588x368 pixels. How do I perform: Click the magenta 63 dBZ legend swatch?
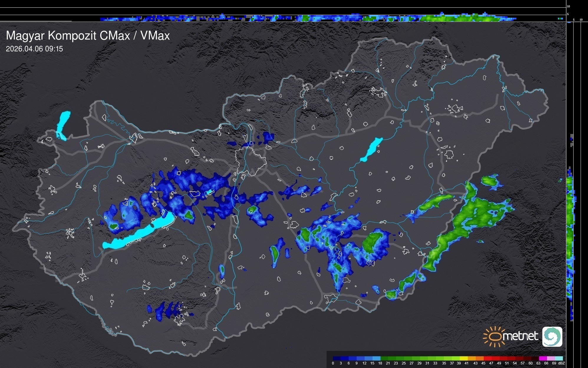coord(543,358)
